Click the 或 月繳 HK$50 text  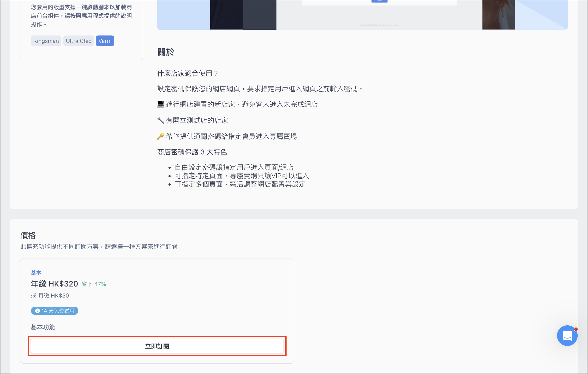point(50,295)
